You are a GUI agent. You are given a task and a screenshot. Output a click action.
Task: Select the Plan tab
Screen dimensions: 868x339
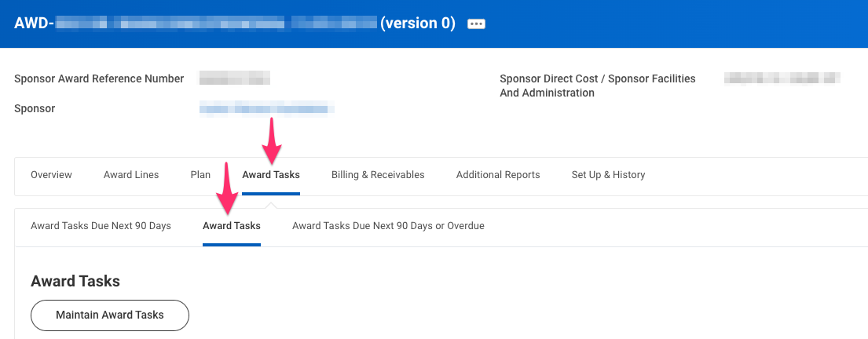tap(200, 175)
